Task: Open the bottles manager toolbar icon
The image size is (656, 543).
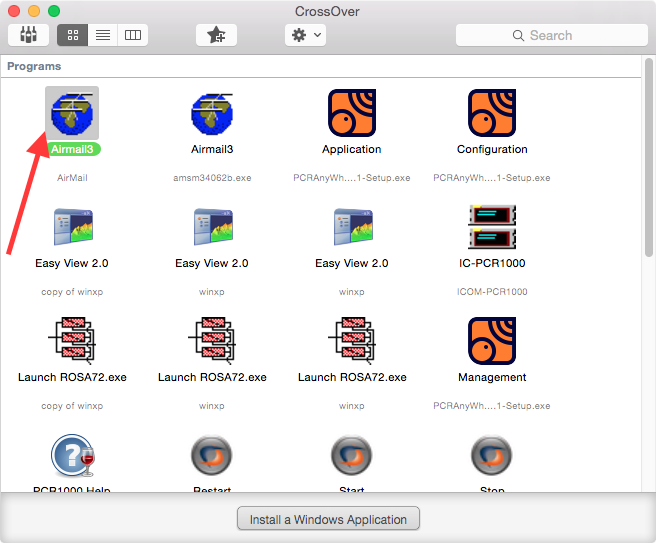Action: [x=28, y=35]
